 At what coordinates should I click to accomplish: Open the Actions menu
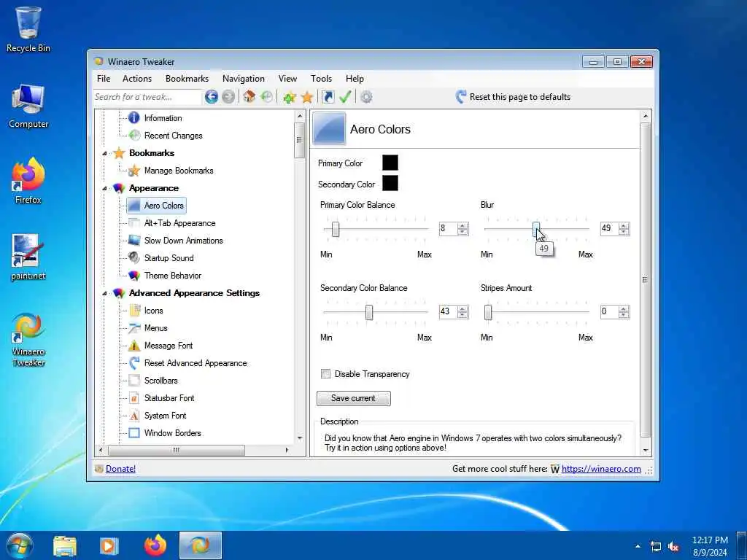(136, 79)
